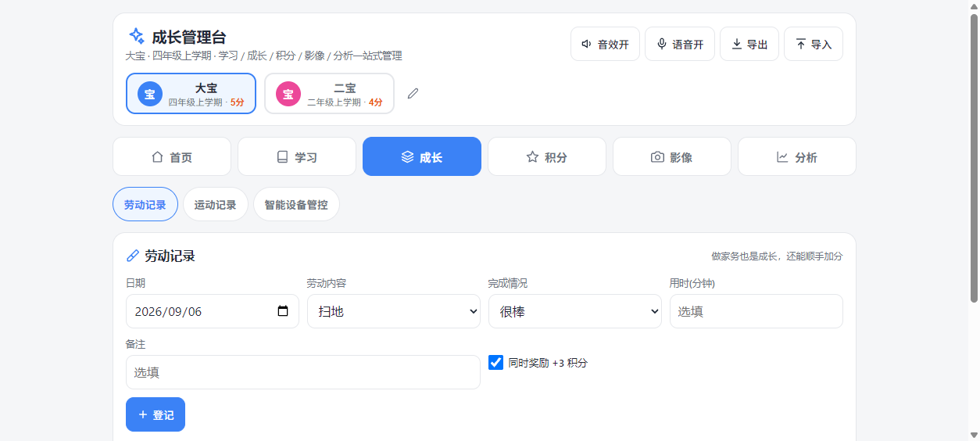Toggle sound effects with 音效开 button
This screenshot has width=980, height=441.
605,44
